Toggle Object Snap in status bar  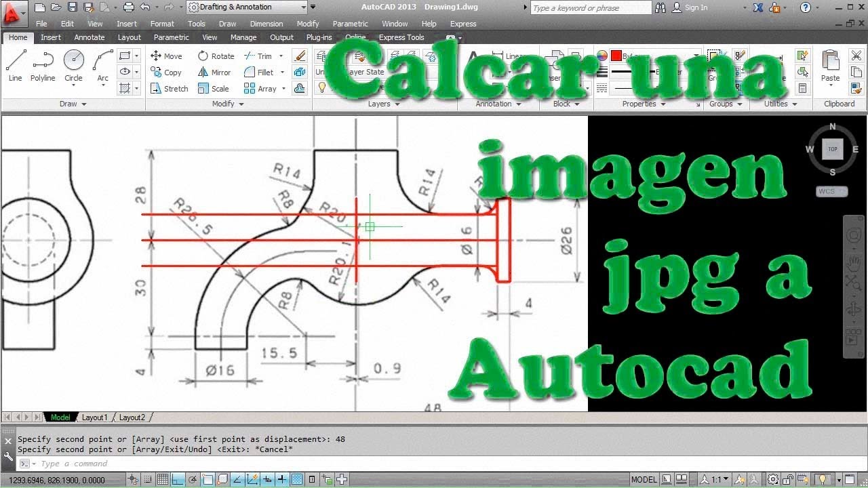tap(207, 480)
